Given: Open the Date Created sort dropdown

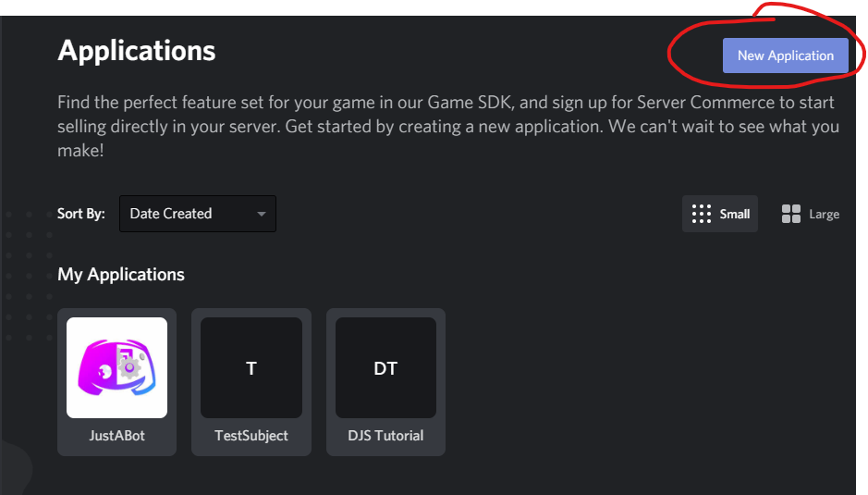Looking at the screenshot, I should 197,214.
